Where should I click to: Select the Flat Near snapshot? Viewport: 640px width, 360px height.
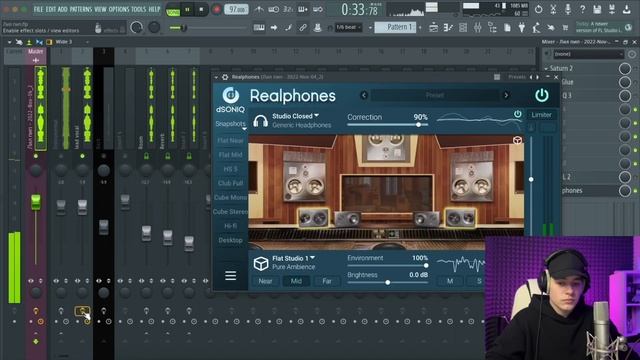pyautogui.click(x=230, y=140)
